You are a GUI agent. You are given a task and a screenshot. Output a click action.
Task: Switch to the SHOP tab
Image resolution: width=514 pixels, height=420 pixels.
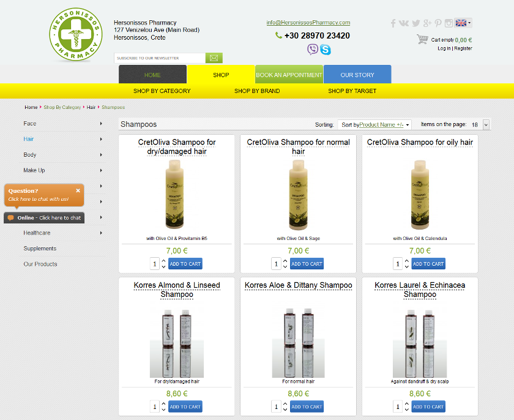click(x=221, y=75)
